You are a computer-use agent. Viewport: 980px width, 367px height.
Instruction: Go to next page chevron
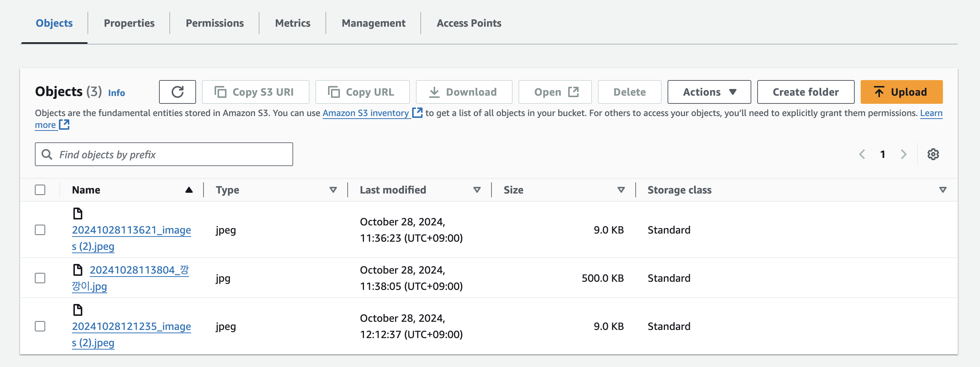pos(904,155)
